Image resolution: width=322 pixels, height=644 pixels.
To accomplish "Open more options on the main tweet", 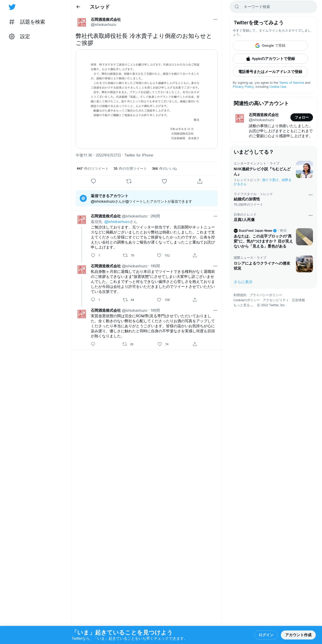I will point(215,20).
